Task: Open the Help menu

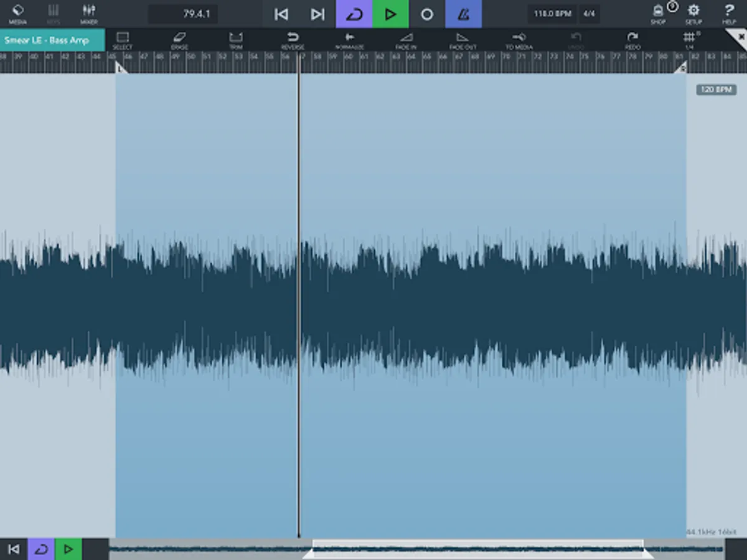Action: (729, 14)
